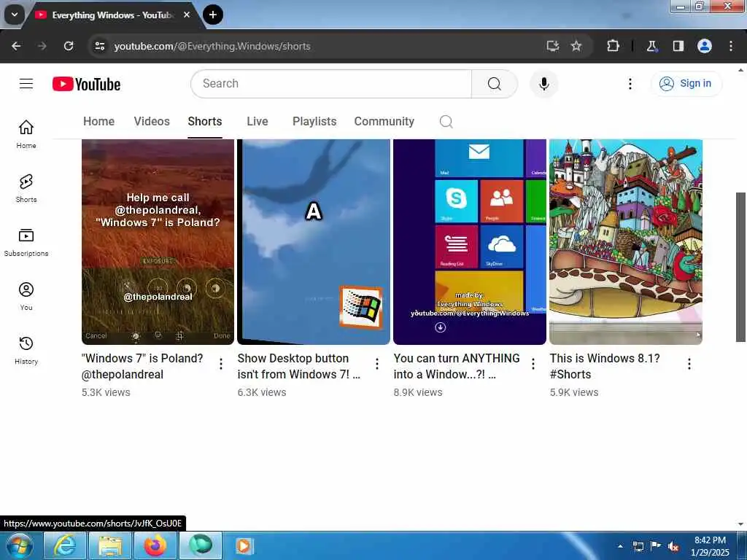Screen dimensions: 747x560
Task: Open the turn ANYTHING into a Window thumbnail
Action: pos(469,242)
